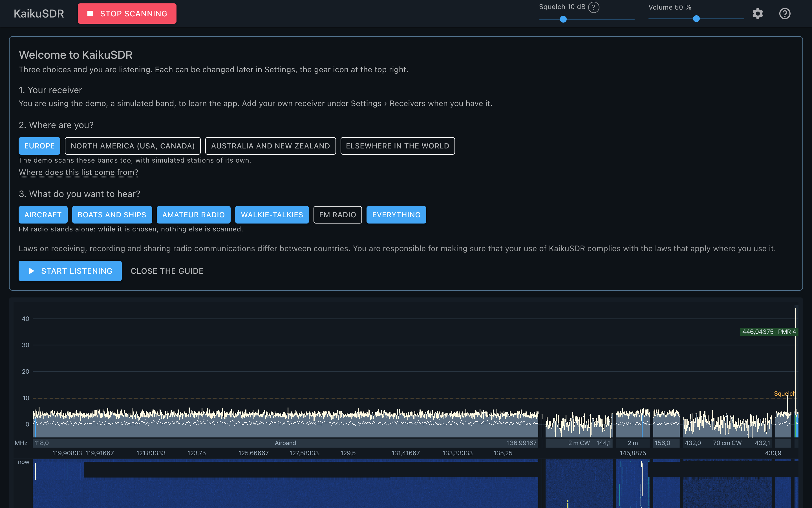Viewport: 812px width, 508px height.
Task: Click the 123,75 frequency label
Action: (197, 453)
